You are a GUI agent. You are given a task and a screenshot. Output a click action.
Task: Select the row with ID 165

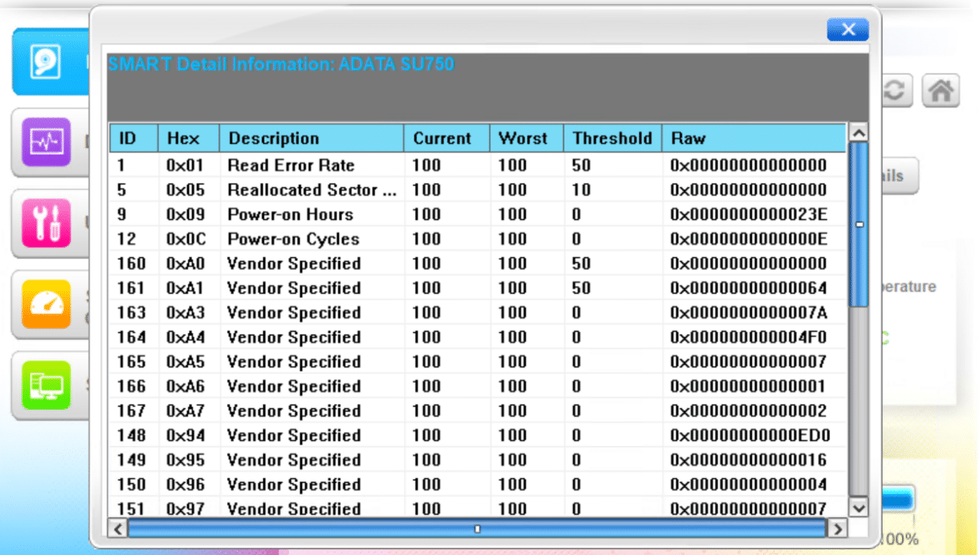point(478,362)
